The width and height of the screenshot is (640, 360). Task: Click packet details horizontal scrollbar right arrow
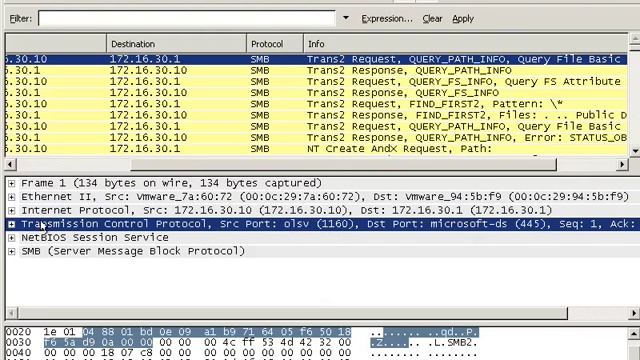click(634, 313)
